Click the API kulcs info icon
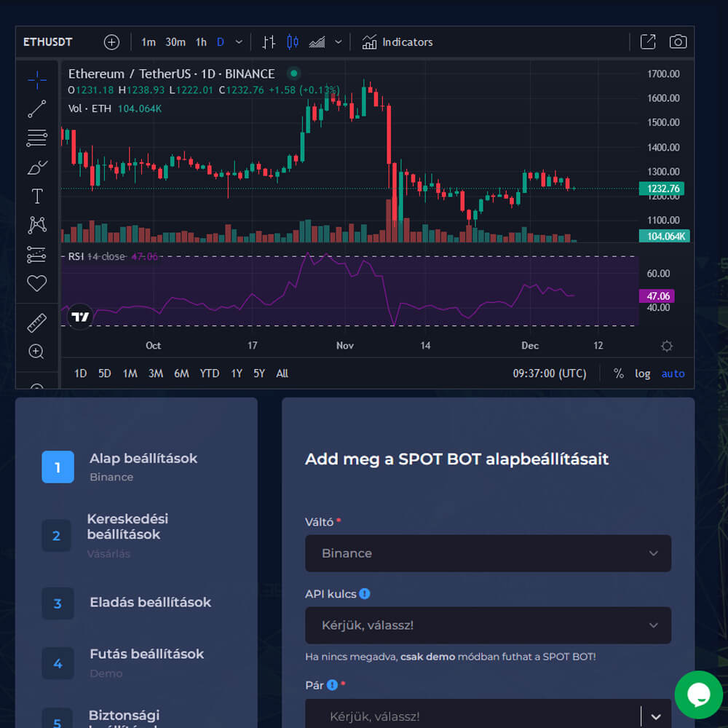 tap(365, 594)
